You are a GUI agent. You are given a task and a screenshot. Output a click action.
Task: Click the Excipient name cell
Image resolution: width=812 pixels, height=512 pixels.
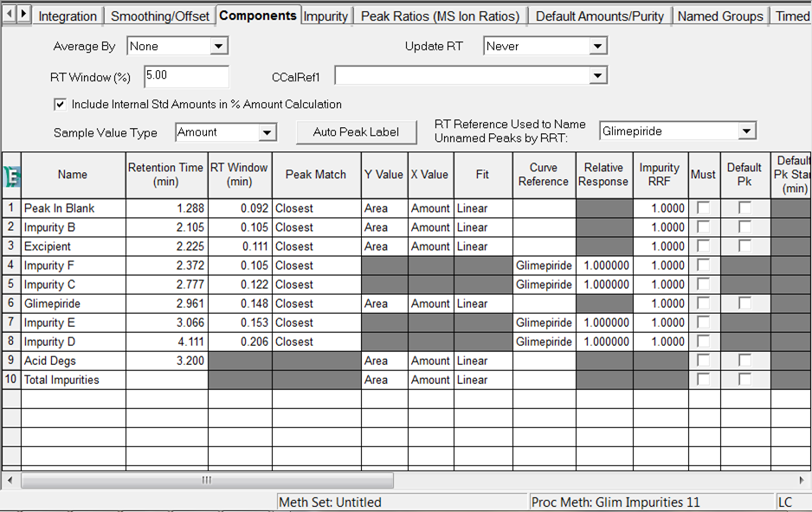73,246
